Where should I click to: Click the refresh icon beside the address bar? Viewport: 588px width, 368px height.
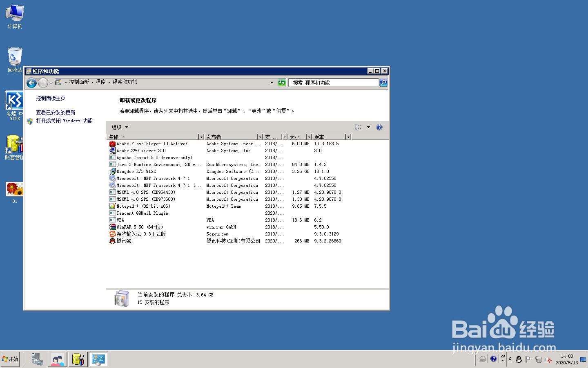(x=282, y=83)
